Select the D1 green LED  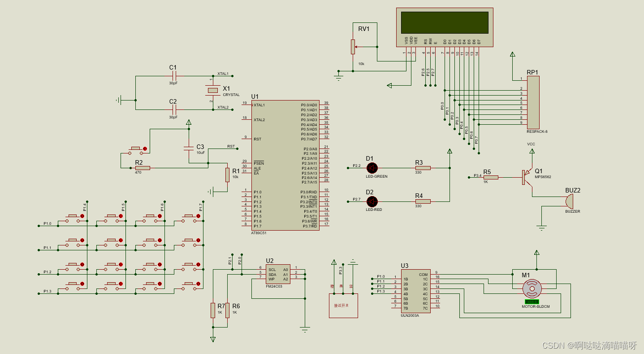pos(372,168)
